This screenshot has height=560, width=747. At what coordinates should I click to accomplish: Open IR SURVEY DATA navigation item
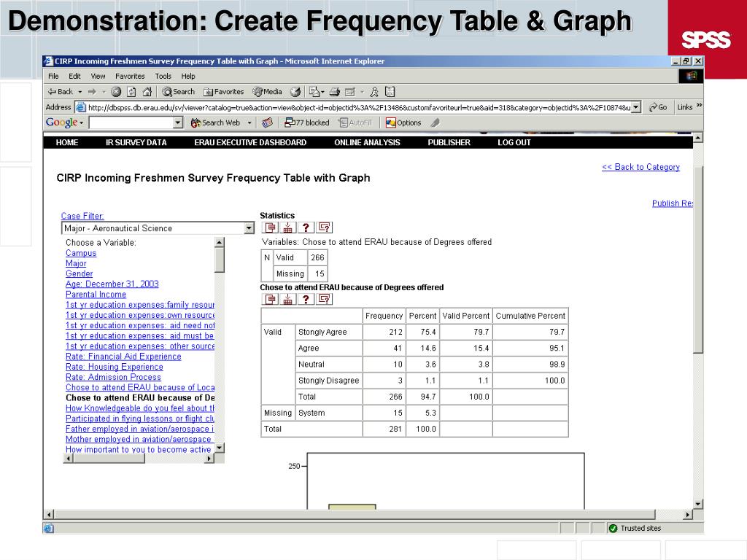pyautogui.click(x=136, y=142)
